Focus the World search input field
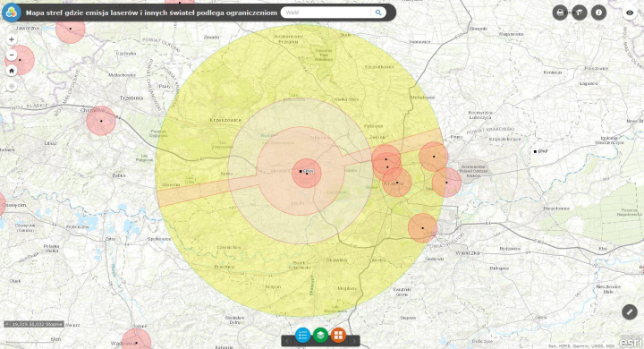This screenshot has width=644, height=349. click(327, 13)
